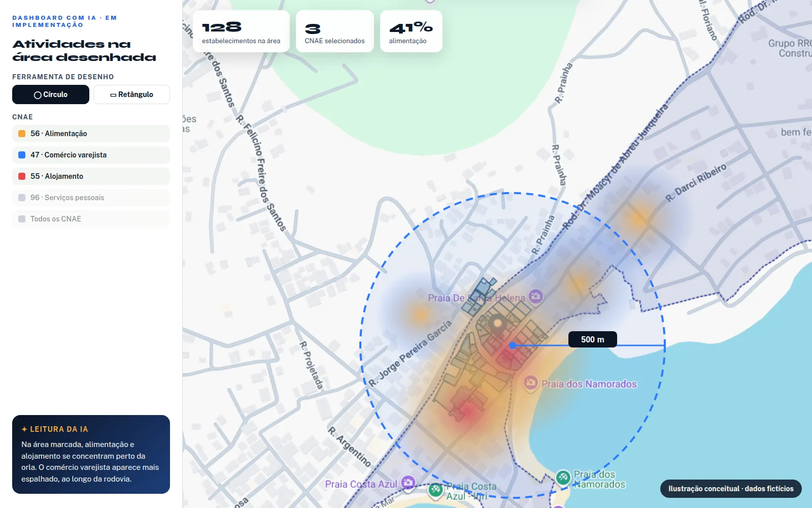
Task: Enable the Todos os CNAE filter
Action: pyautogui.click(x=91, y=219)
